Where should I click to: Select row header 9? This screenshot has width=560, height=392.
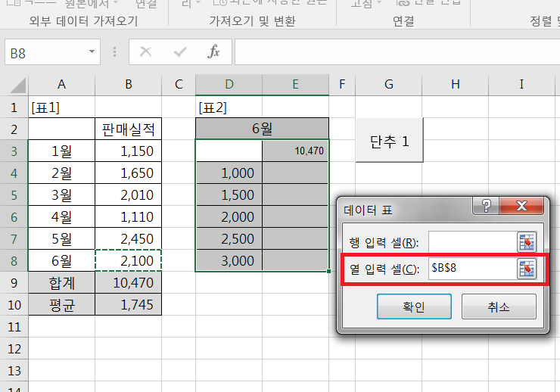[14, 283]
